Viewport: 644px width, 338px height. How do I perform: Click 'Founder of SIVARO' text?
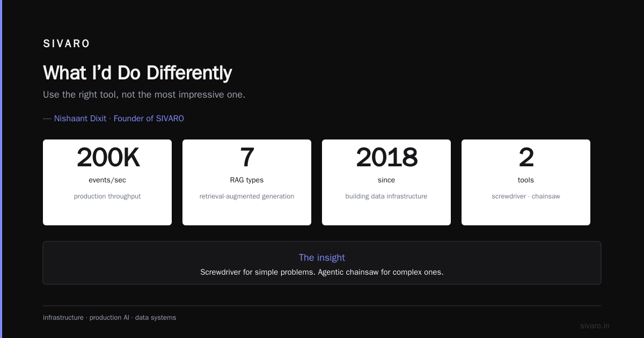(149, 119)
